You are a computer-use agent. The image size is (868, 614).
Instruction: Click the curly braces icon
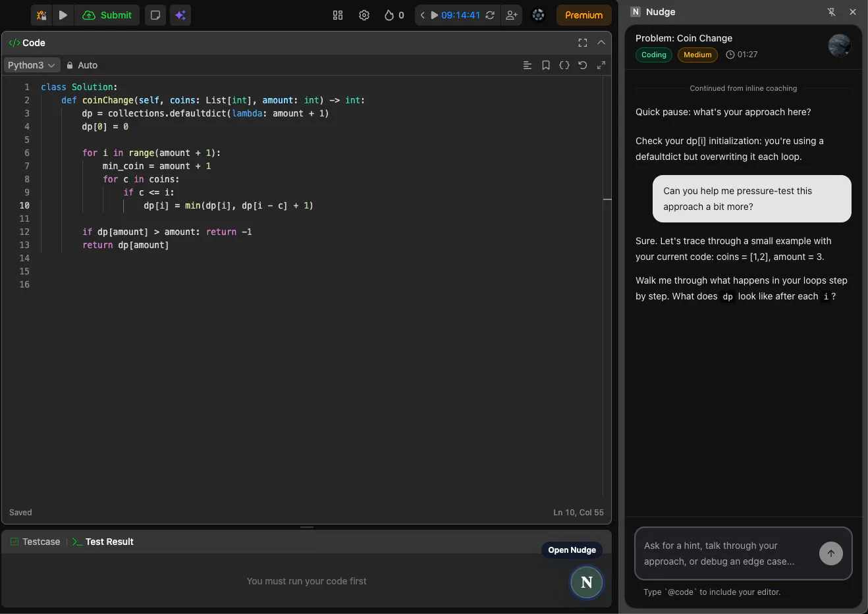564,65
